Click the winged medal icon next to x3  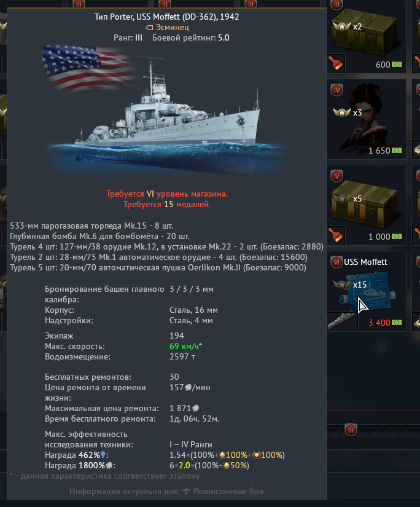click(x=342, y=112)
